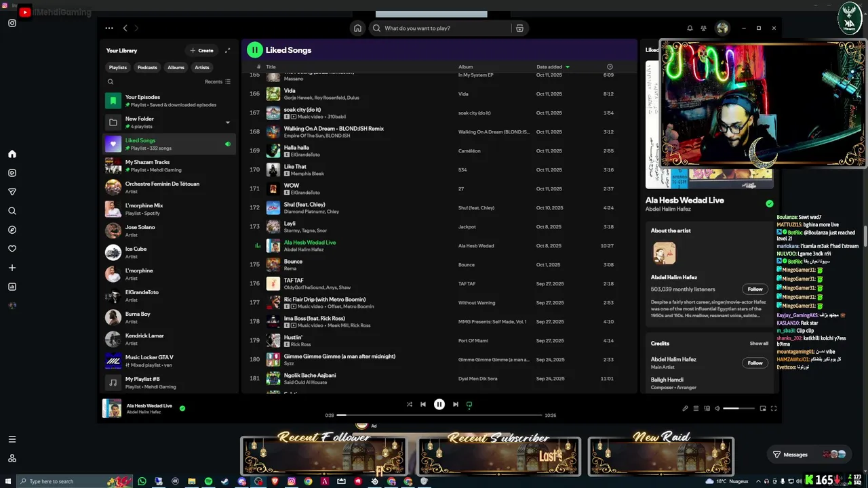Toggle Lyrics microphone icon
The height and width of the screenshot is (488, 868).
click(685, 409)
